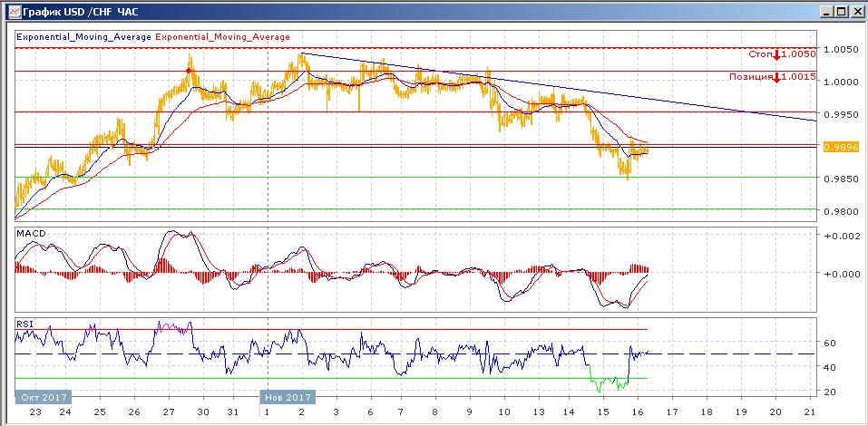The width and height of the screenshot is (868, 426).
Task: Click the График USD/CHF ЧАС window title
Action: pyautogui.click(x=66, y=11)
